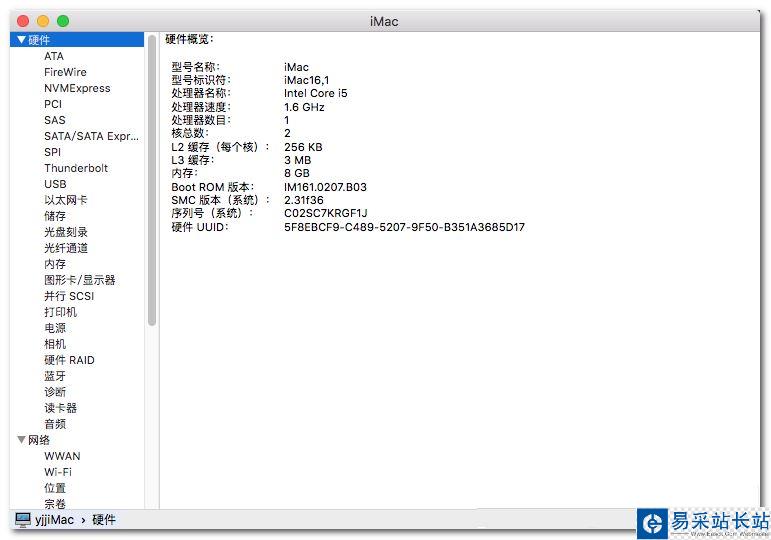
Task: Collapse the 硬件 section triangle
Action: (21, 39)
